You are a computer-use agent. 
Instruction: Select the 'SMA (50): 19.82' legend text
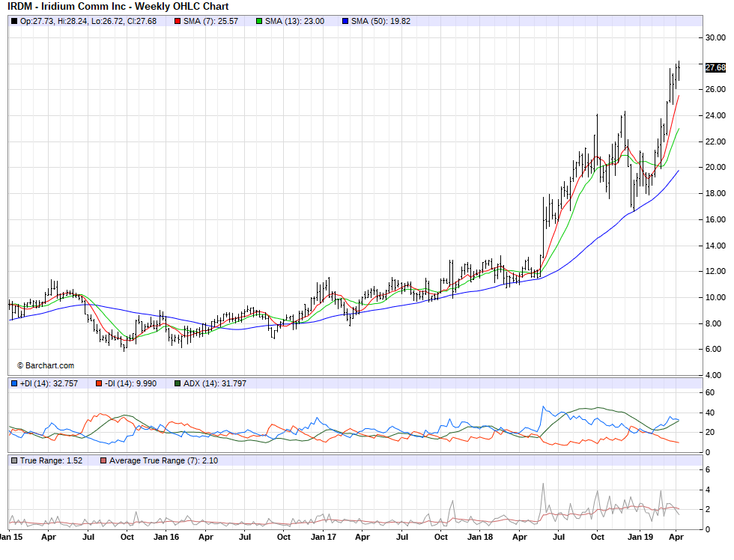381,21
